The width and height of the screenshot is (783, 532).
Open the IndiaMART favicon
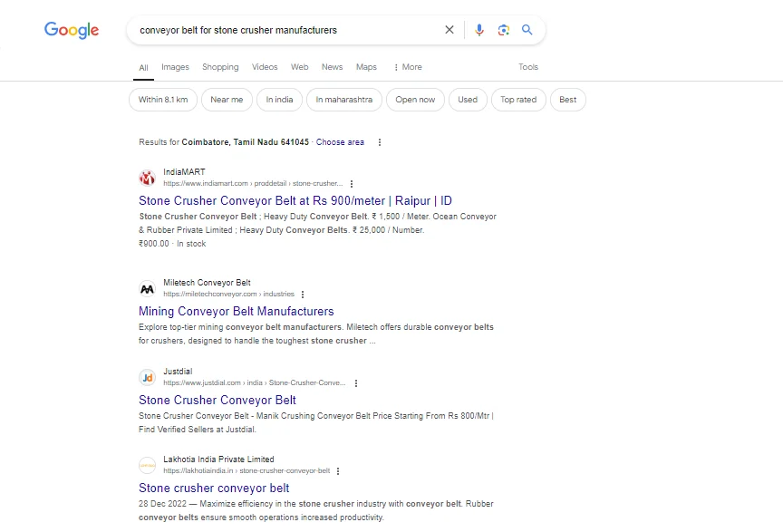coord(147,178)
